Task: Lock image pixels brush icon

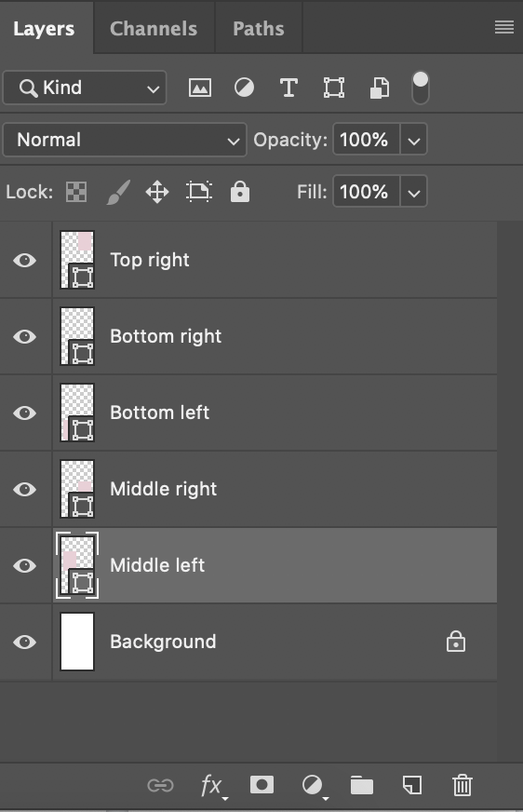Action: point(118,192)
